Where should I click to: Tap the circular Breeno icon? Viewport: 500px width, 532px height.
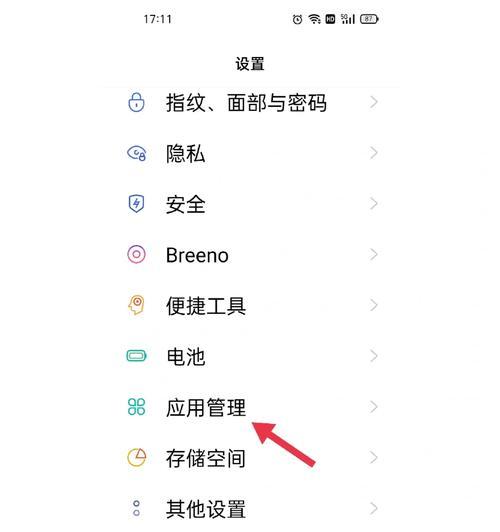136,254
